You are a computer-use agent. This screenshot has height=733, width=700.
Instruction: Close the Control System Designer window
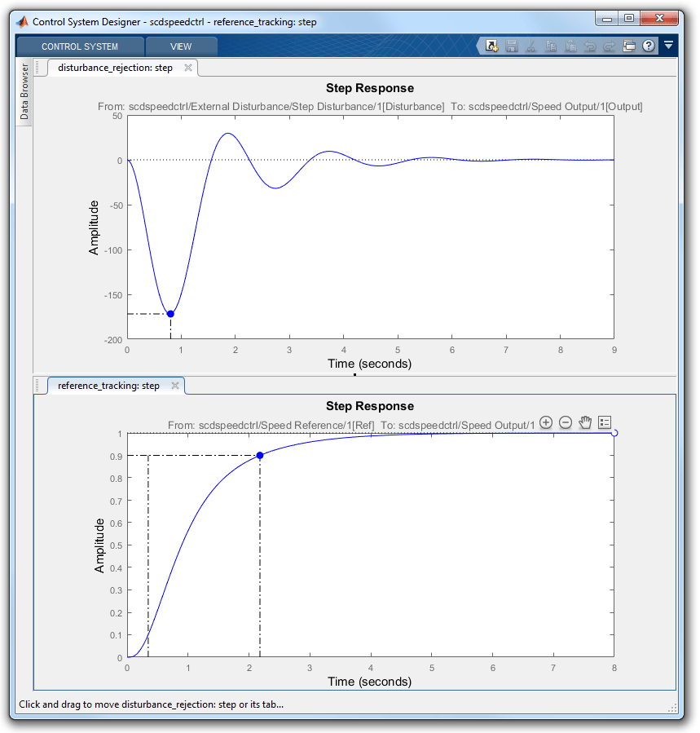[x=659, y=19]
